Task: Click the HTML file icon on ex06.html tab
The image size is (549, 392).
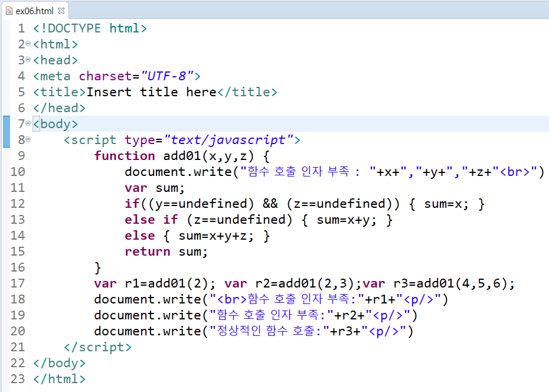Action: pyautogui.click(x=9, y=11)
